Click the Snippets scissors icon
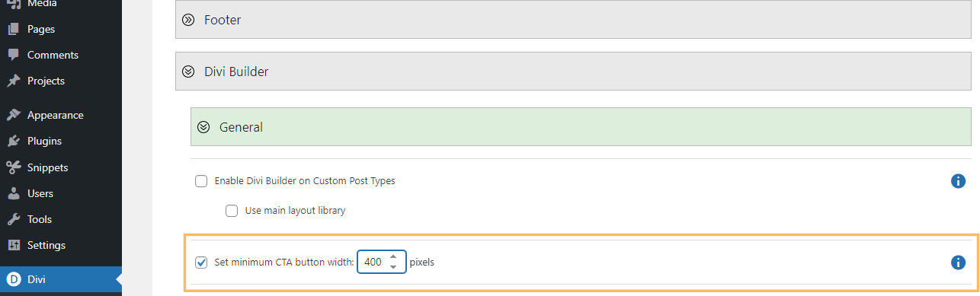The height and width of the screenshot is (296, 980). coord(13,167)
